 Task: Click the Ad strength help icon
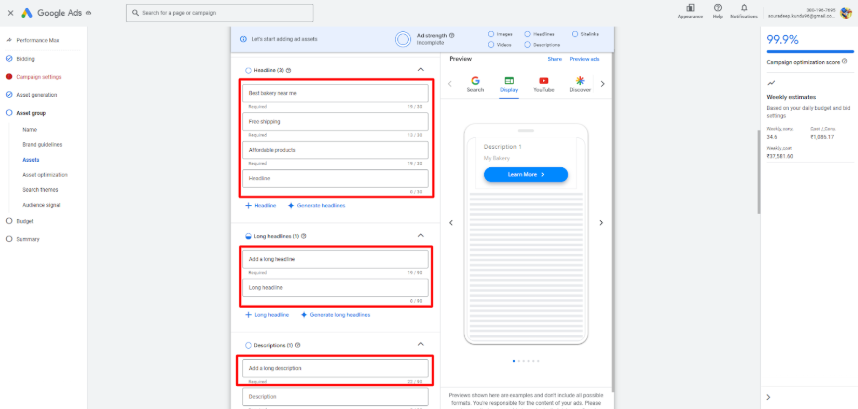(452, 35)
